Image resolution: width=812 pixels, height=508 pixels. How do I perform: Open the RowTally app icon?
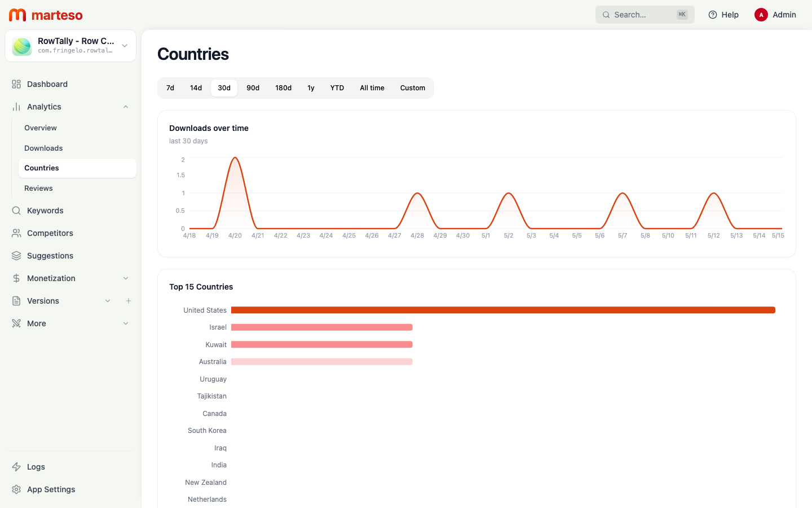click(x=22, y=46)
